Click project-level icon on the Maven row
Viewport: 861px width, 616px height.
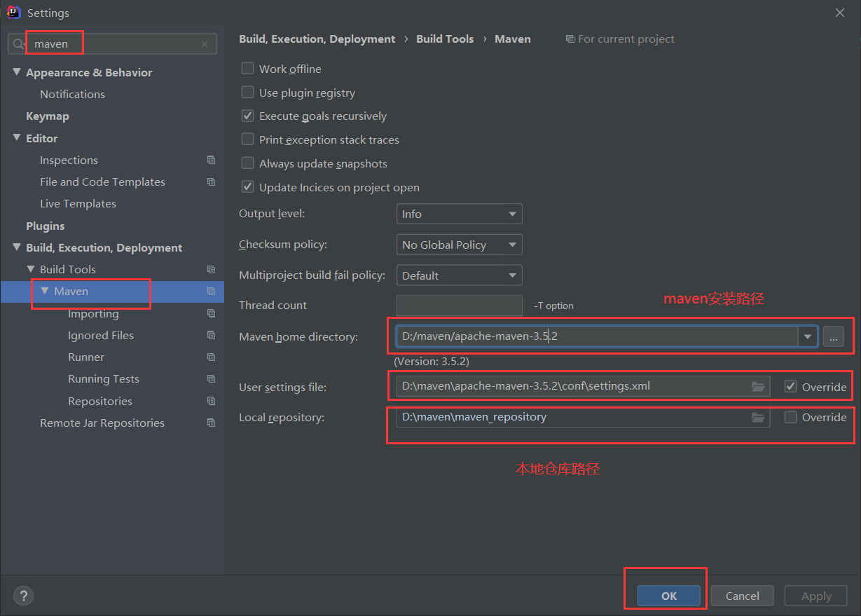[x=211, y=291]
